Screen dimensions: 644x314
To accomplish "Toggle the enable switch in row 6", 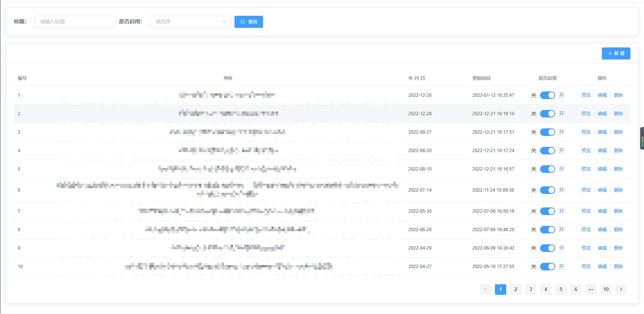I will pos(547,190).
